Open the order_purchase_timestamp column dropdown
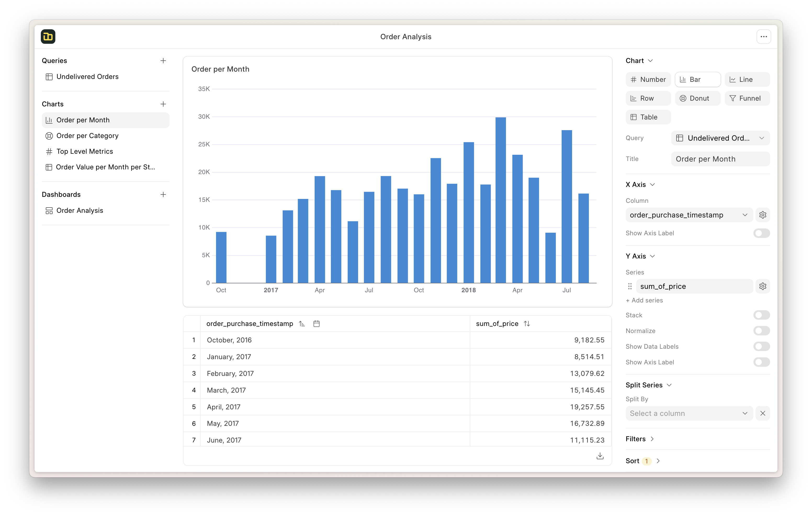Viewport: 812px width, 516px height. [x=689, y=215]
